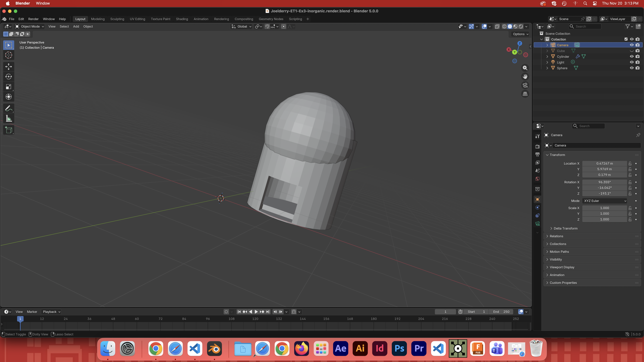Switch to the Shading workspace tab
The image size is (644, 362).
182,19
